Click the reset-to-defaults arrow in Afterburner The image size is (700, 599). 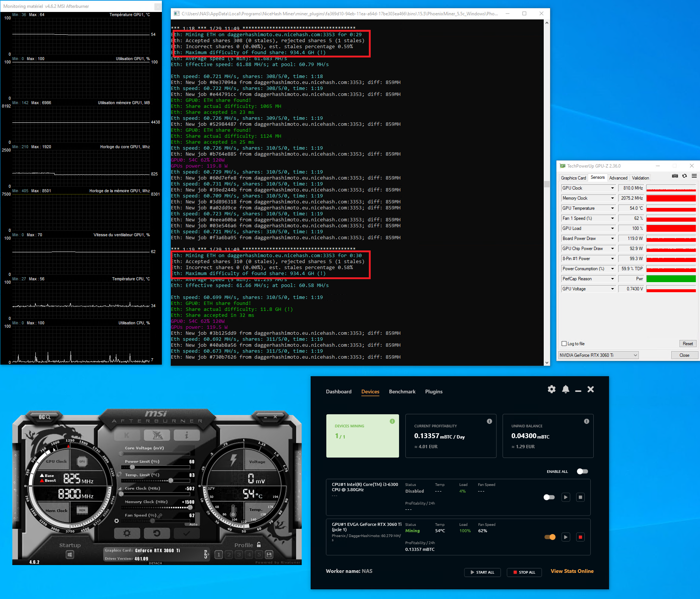(157, 533)
